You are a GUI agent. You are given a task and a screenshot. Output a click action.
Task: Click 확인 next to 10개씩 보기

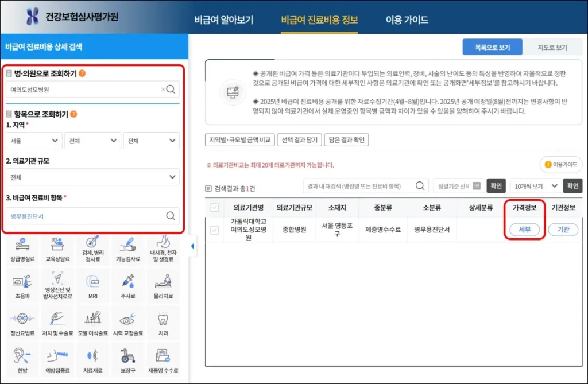572,186
